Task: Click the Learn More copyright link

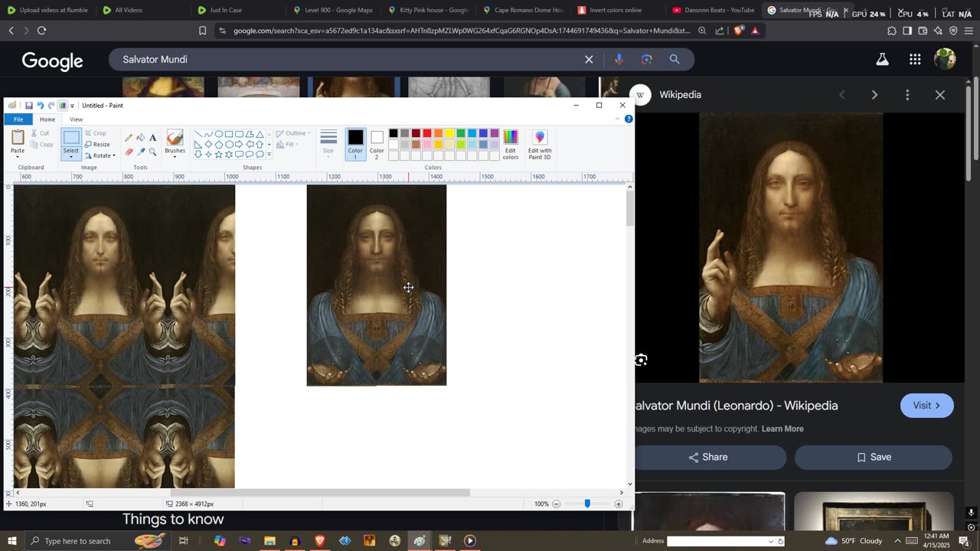Action: pyautogui.click(x=782, y=429)
